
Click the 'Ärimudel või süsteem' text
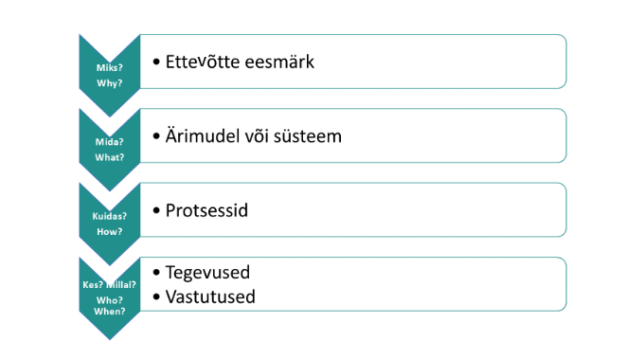tap(254, 136)
